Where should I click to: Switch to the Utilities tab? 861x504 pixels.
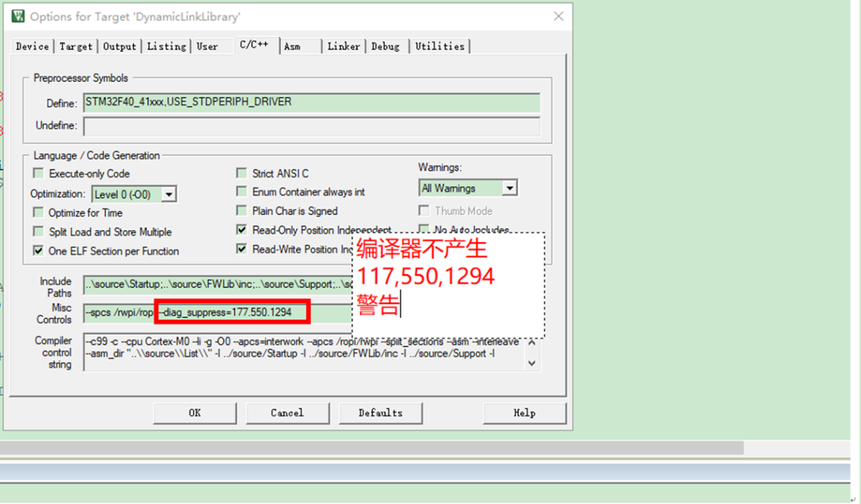440,46
